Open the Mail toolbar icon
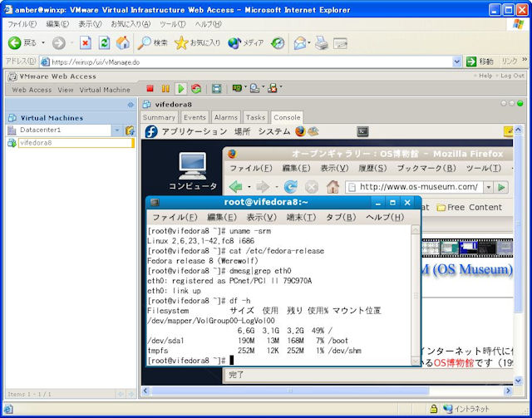The width and height of the screenshot is (532, 418). (300, 43)
